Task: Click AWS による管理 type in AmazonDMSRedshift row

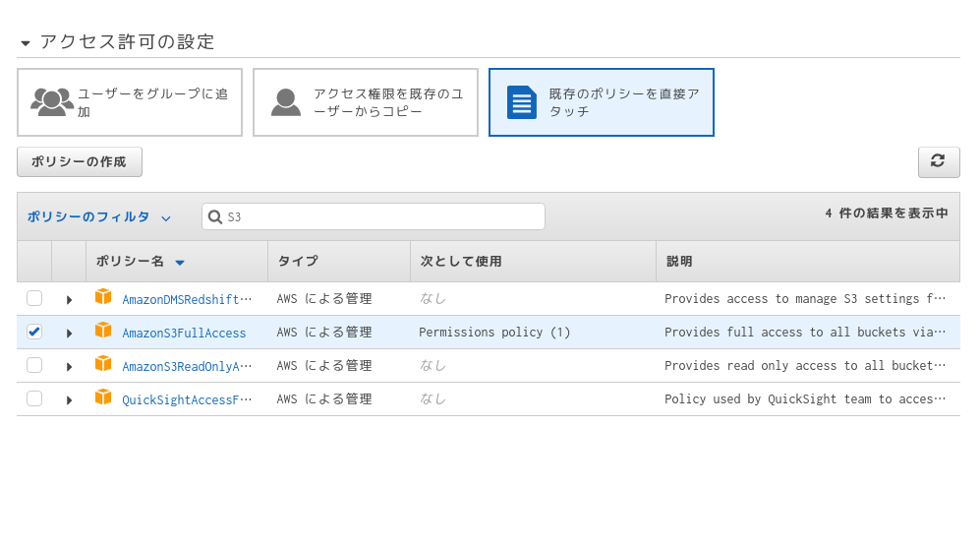Action: click(x=324, y=299)
